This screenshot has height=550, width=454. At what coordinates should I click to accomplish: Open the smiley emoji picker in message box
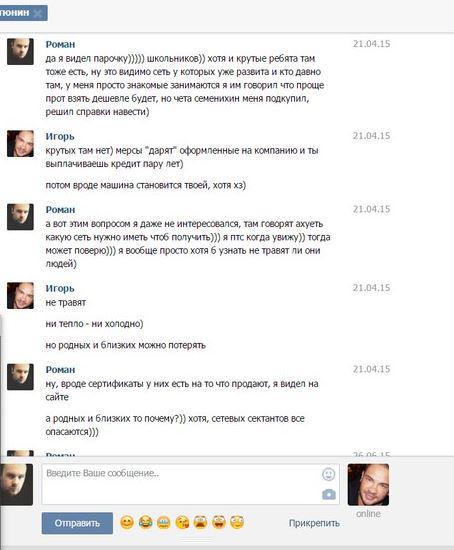(x=328, y=474)
